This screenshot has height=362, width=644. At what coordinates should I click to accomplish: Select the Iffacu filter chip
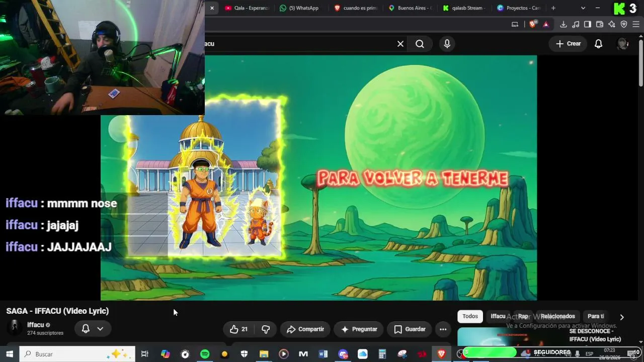click(498, 316)
